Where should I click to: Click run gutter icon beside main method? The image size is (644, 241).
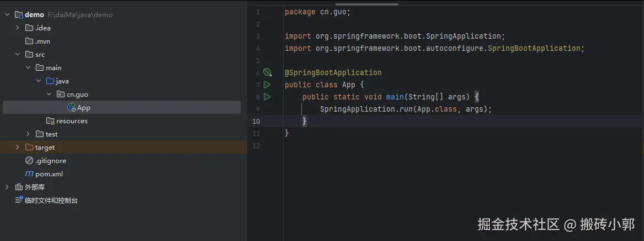(267, 97)
